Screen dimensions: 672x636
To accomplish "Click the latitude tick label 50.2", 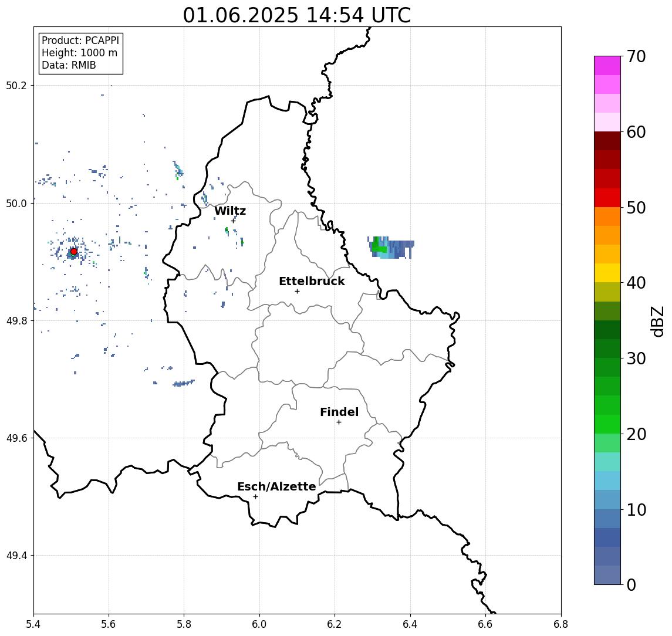I will [16, 85].
